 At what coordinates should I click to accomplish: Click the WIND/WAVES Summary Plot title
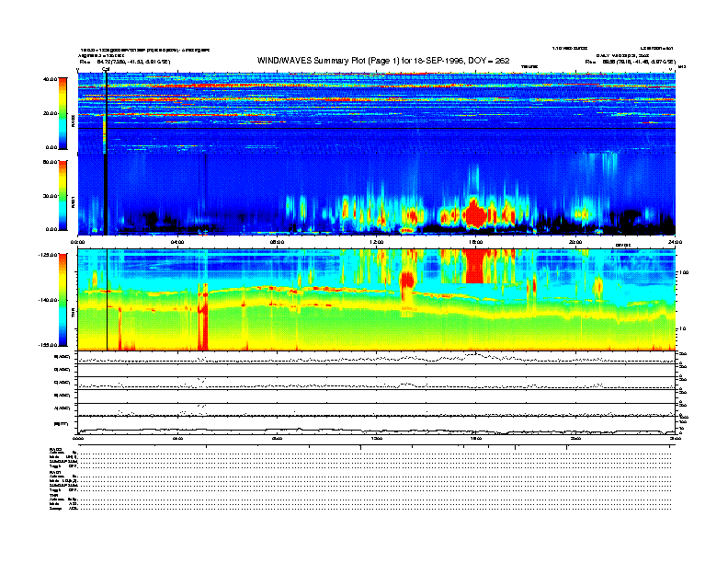pyautogui.click(x=376, y=60)
